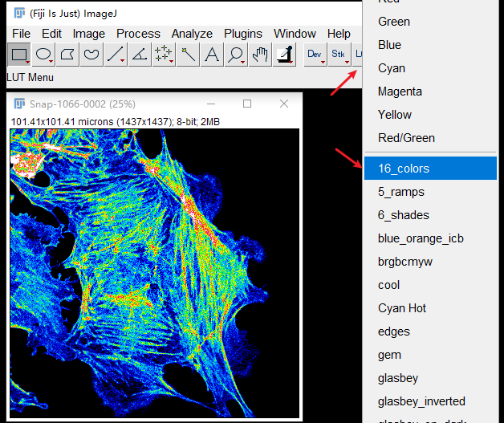This screenshot has width=504, height=423.
Task: Click the '101.41x101.41 microns' image info line
Action: tap(116, 122)
